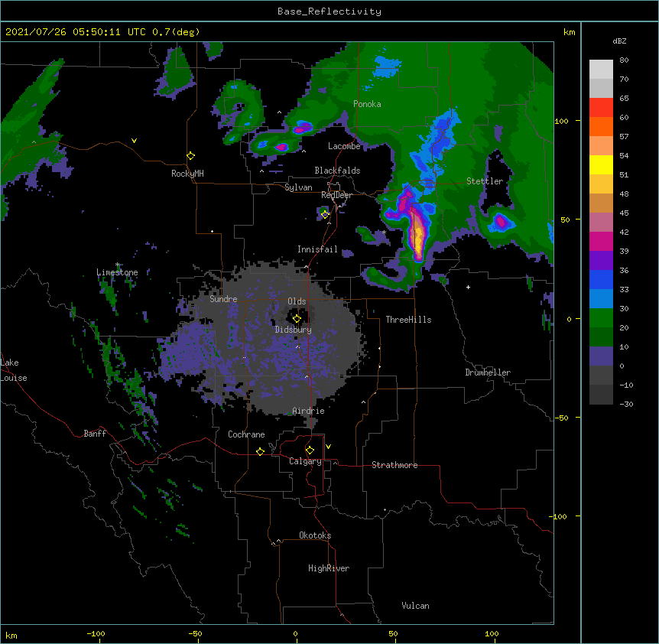This screenshot has width=659, height=644.
Task: Click the Innisfail city label
Action: (317, 249)
